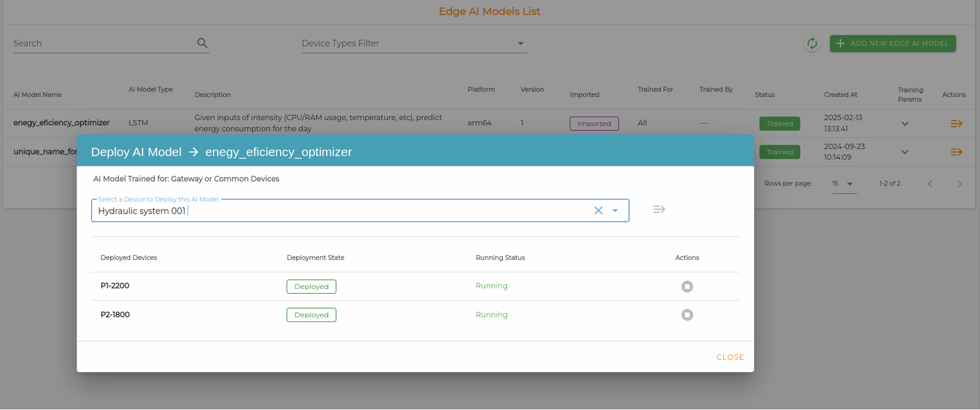Refresh the Edge AI models list
980x410 pixels.
click(812, 43)
